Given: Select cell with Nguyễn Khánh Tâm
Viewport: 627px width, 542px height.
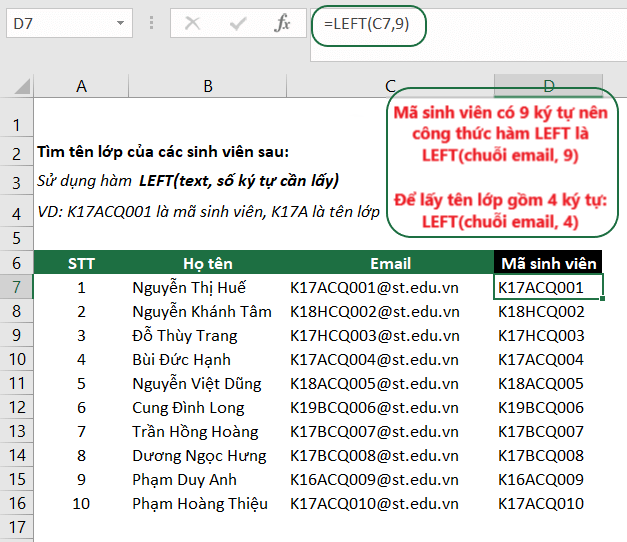Looking at the screenshot, I should click(x=208, y=311).
